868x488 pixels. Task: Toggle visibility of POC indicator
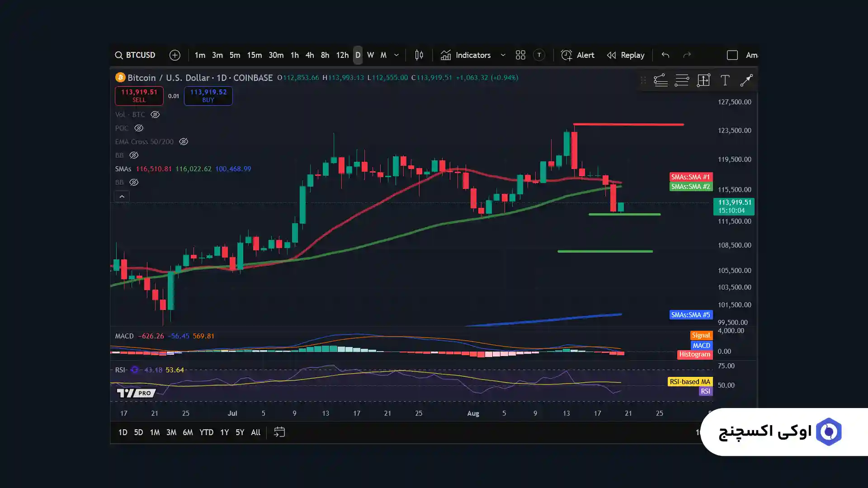pyautogui.click(x=139, y=128)
